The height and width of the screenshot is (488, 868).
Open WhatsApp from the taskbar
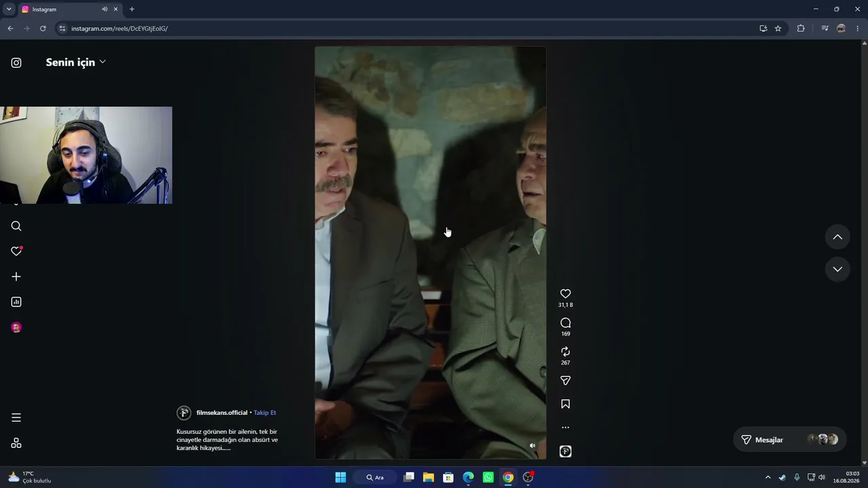pos(488,477)
